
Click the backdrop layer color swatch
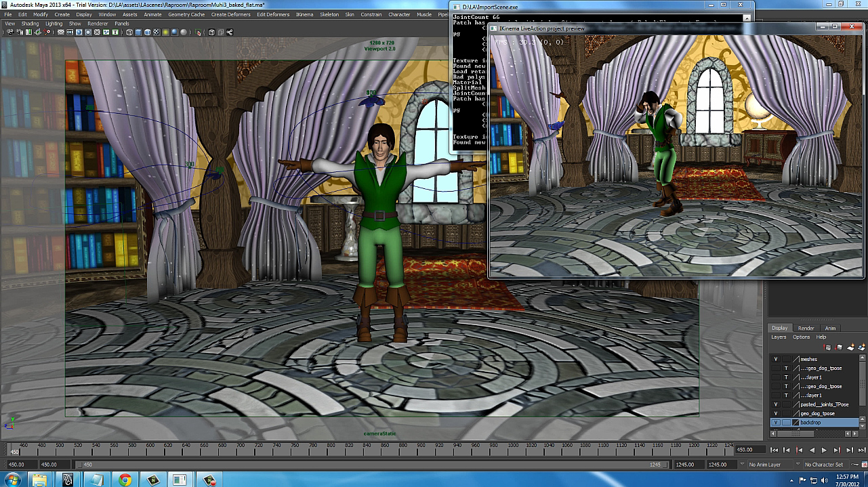point(795,422)
